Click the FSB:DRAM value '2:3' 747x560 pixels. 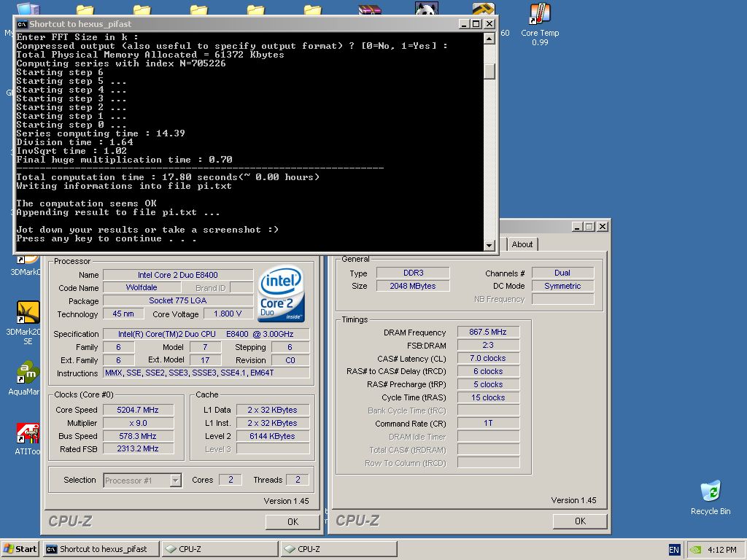(488, 345)
